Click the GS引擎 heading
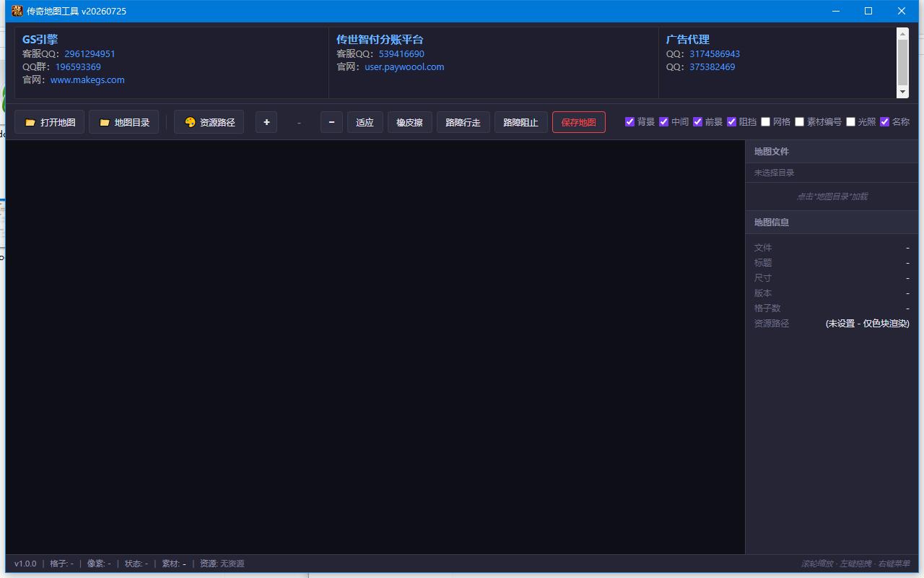 tap(40, 40)
